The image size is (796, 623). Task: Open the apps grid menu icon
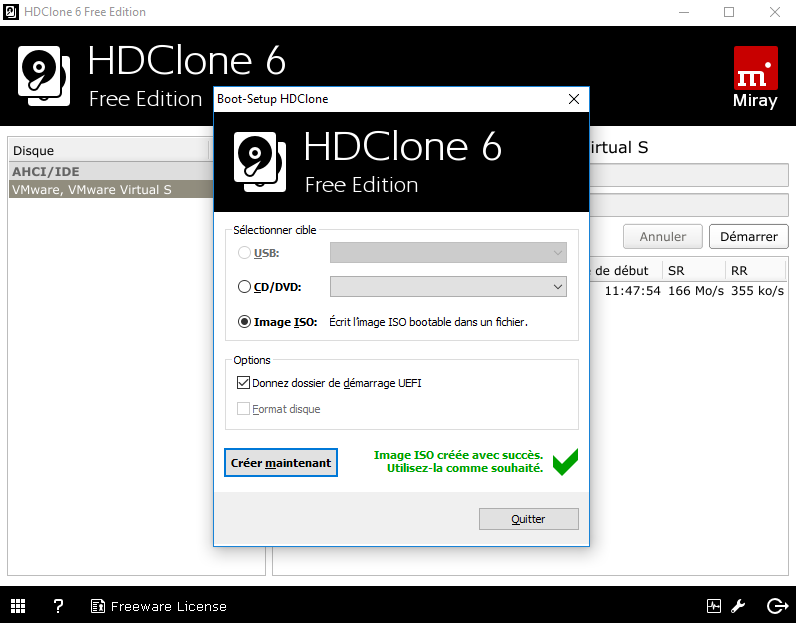click(x=18, y=606)
